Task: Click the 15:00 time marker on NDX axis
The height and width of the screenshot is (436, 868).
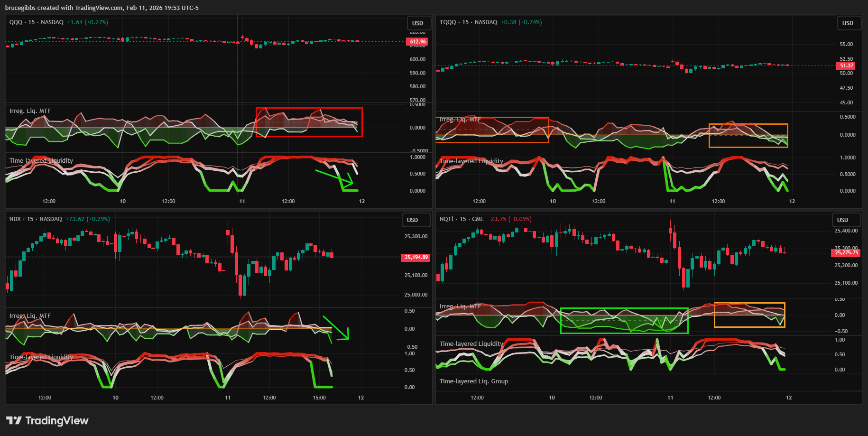Action: [x=319, y=398]
